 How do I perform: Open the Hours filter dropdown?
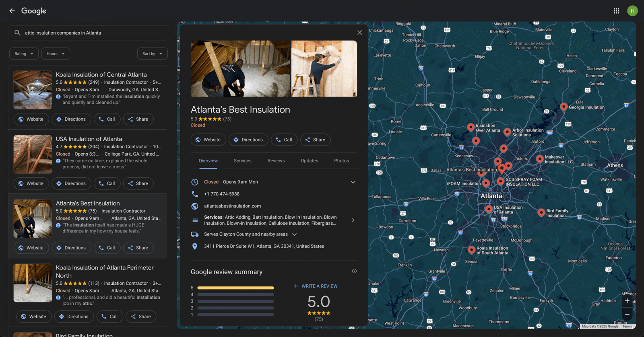click(56, 54)
